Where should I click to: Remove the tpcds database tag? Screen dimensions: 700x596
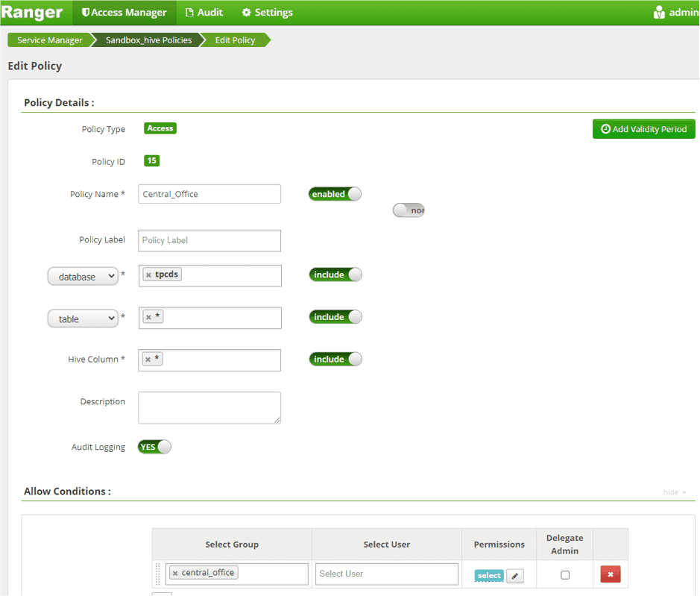point(148,275)
